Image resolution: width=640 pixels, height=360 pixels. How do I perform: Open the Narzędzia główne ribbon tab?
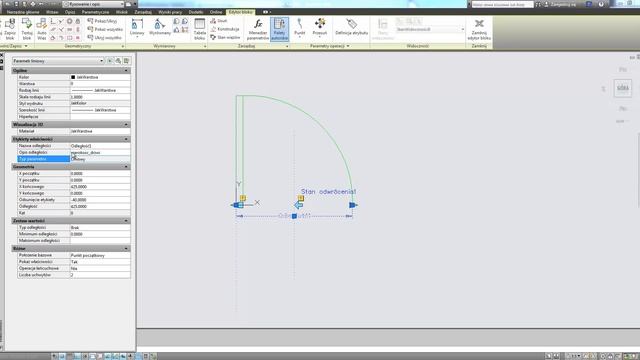(x=23, y=12)
